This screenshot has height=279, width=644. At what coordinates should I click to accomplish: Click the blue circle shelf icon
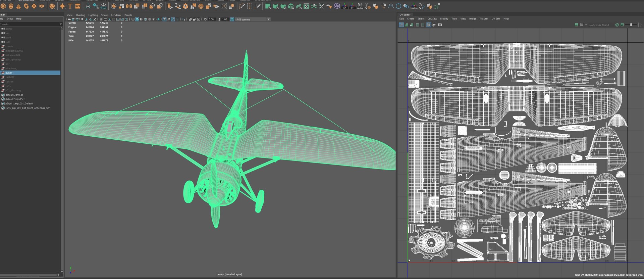tap(398, 6)
